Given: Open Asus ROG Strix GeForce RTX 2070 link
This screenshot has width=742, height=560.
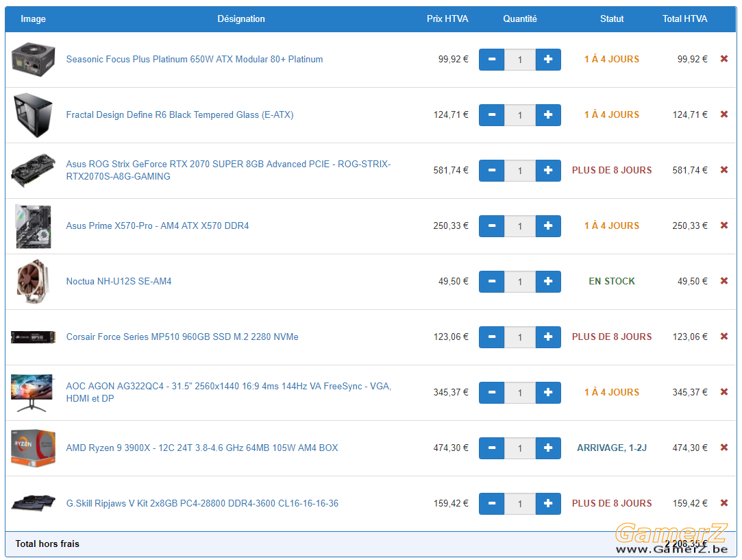Looking at the screenshot, I should [x=229, y=170].
